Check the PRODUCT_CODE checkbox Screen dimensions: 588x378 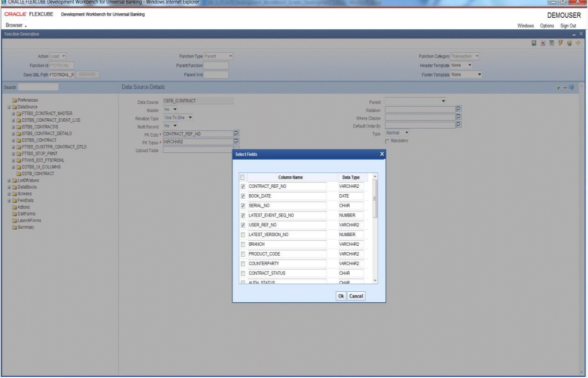243,254
